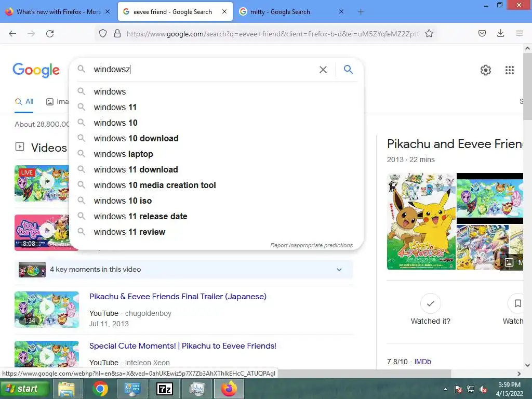This screenshot has height=399, width=532.
Task: Switch to the Images results tab
Action: tap(58, 101)
